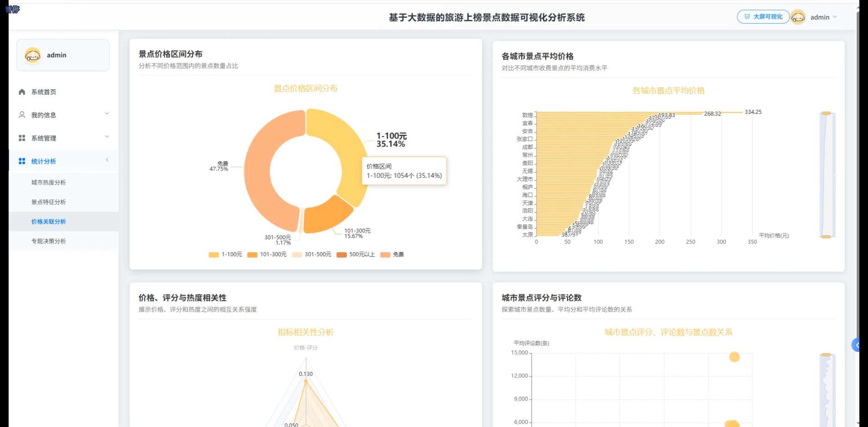Click the grid icon beside 系统管理
This screenshot has width=868, height=427.
tap(22, 138)
